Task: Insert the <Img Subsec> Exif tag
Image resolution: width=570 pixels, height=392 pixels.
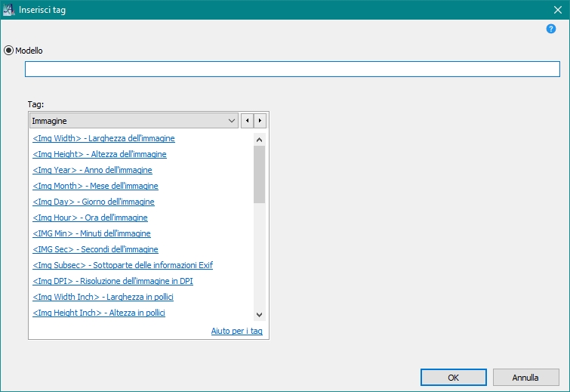Action: 122,265
